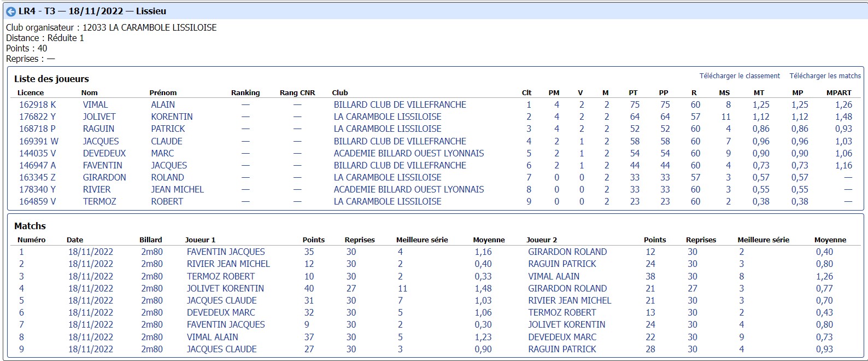
Task: Select match 3 player TERMOZ ROBERT
Action: 221,276
